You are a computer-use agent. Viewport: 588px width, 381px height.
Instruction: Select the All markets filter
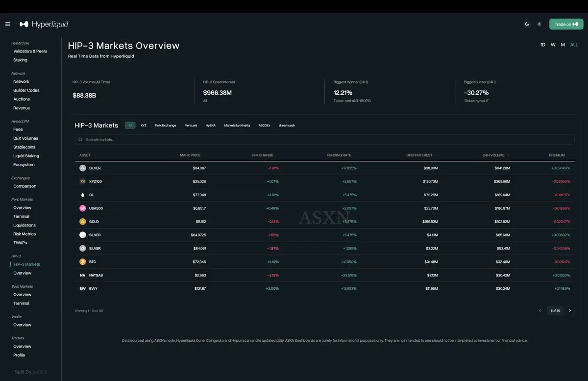130,125
